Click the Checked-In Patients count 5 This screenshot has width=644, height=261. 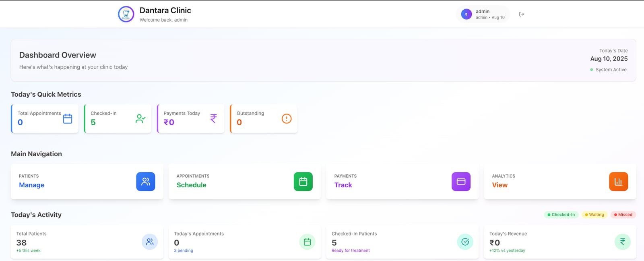click(334, 243)
